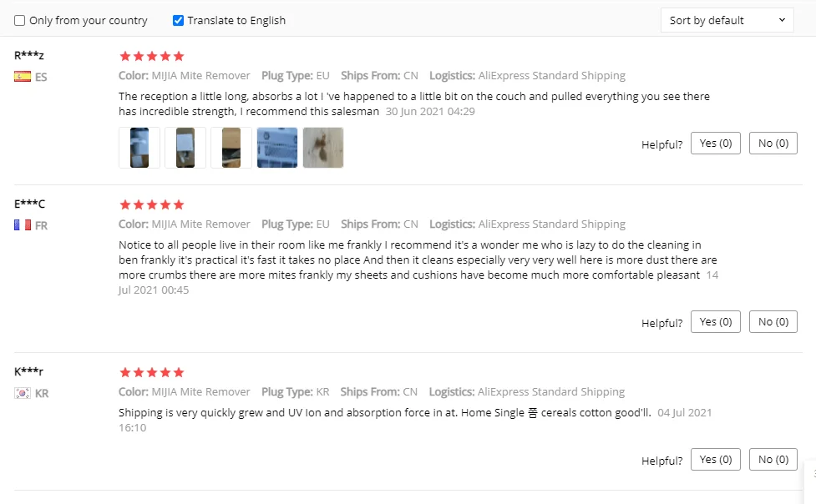
Task: Open the first review photo thumbnail
Action: (139, 148)
